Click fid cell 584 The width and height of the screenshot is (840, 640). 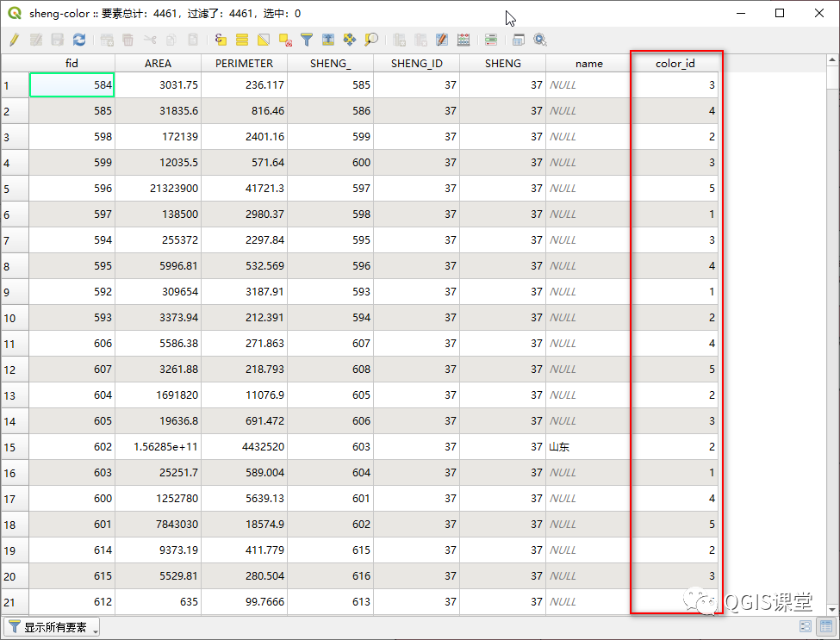click(x=72, y=85)
